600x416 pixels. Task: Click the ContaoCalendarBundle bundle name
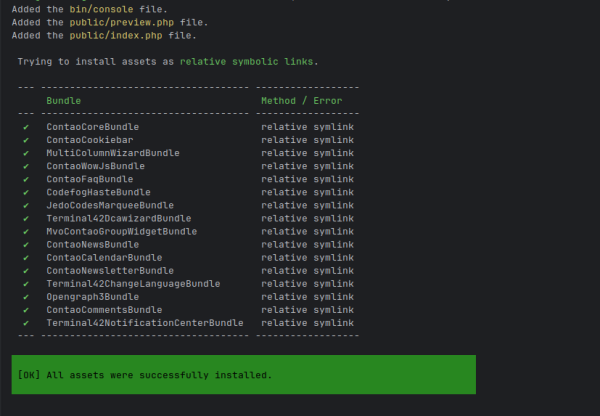click(104, 258)
